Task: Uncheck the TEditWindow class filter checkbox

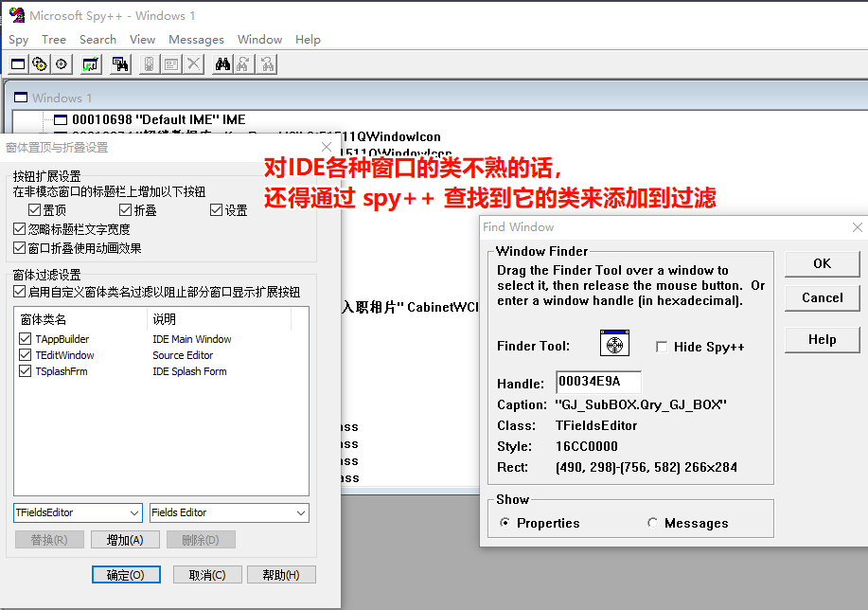Action: tap(26, 355)
